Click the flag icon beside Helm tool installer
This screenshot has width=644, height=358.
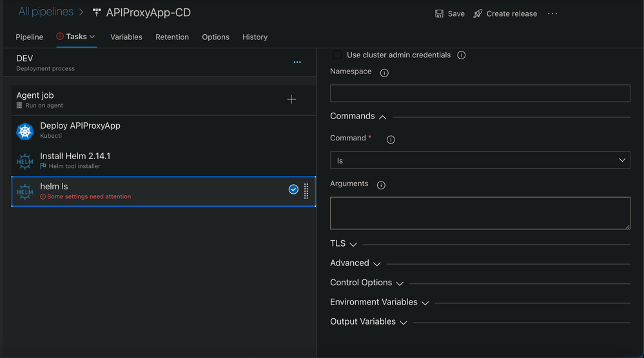(x=43, y=166)
